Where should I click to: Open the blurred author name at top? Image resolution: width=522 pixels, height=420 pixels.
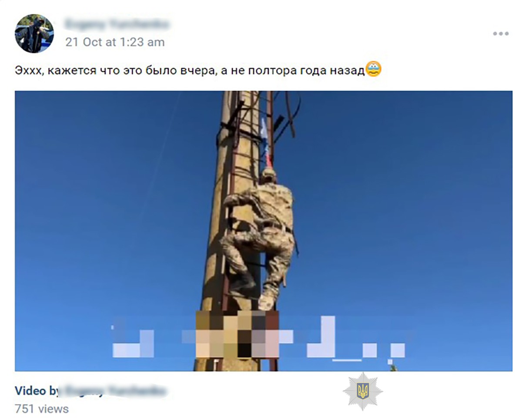(117, 24)
